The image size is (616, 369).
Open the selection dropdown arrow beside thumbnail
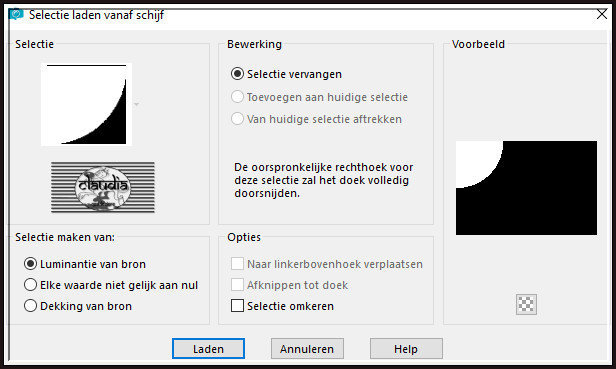tap(136, 105)
